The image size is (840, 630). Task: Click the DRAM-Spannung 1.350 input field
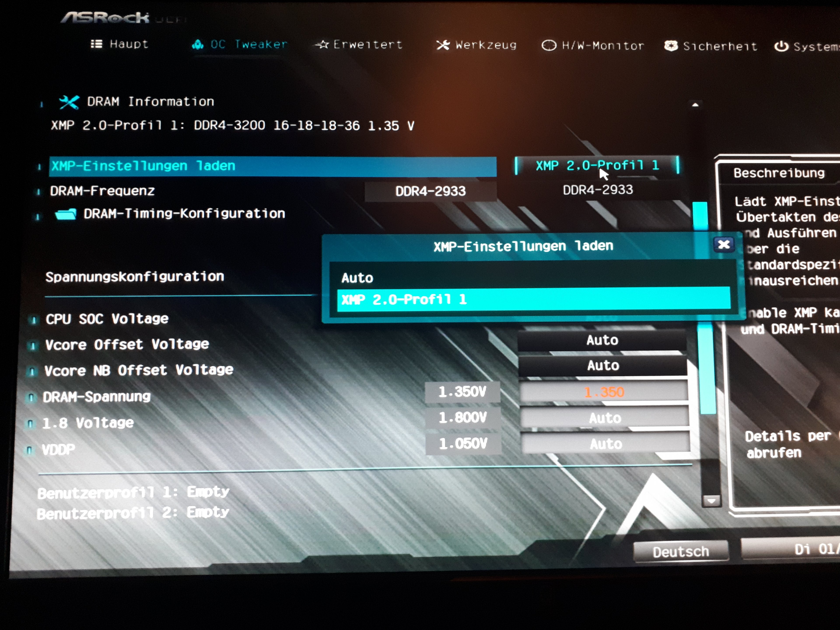click(604, 392)
